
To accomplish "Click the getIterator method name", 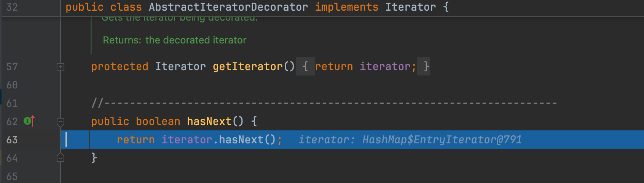I will (x=247, y=67).
